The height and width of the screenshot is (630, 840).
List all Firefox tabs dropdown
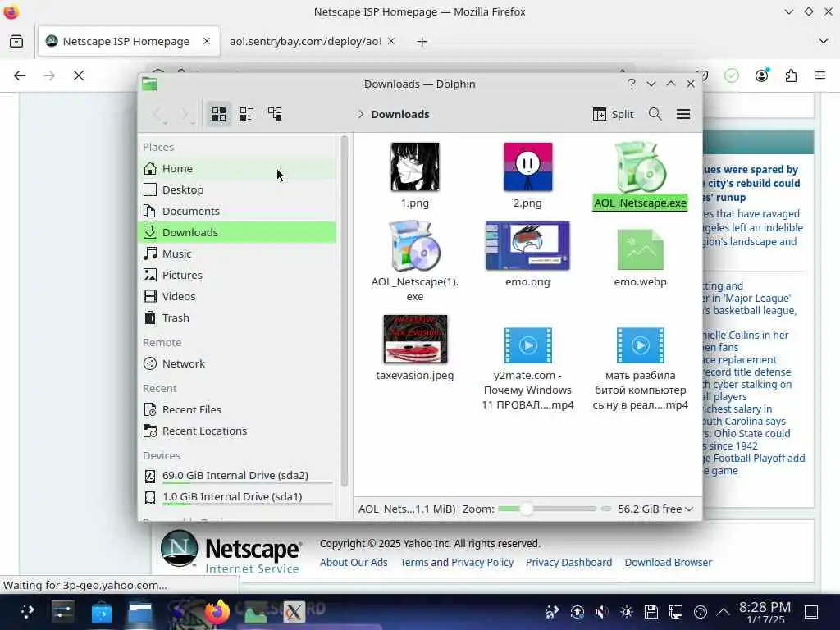point(824,41)
